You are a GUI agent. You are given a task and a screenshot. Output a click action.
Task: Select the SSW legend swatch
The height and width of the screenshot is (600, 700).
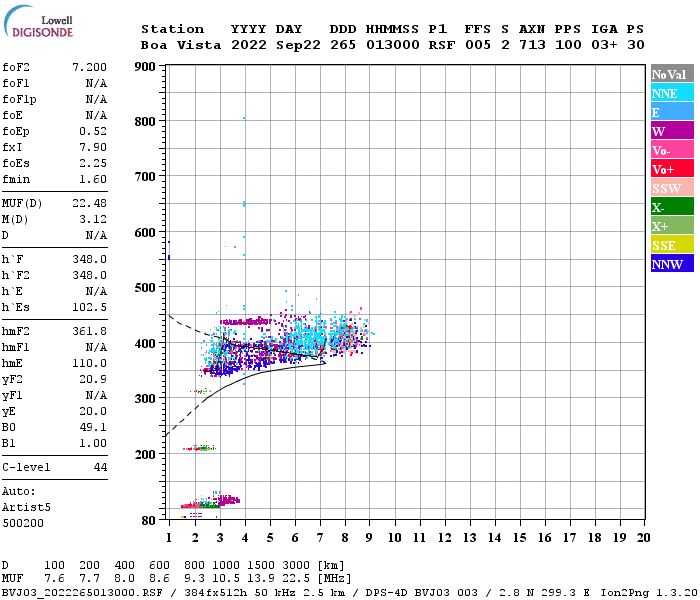[x=672, y=188]
